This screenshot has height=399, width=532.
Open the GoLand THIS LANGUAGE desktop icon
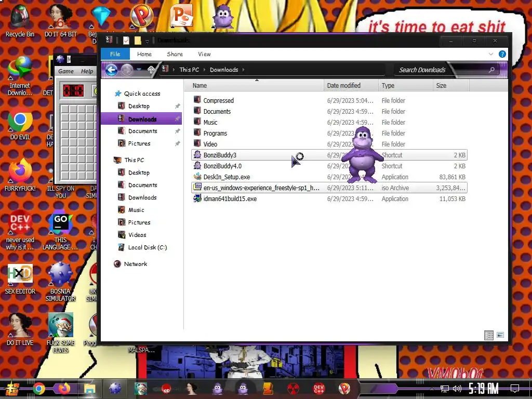click(x=60, y=222)
